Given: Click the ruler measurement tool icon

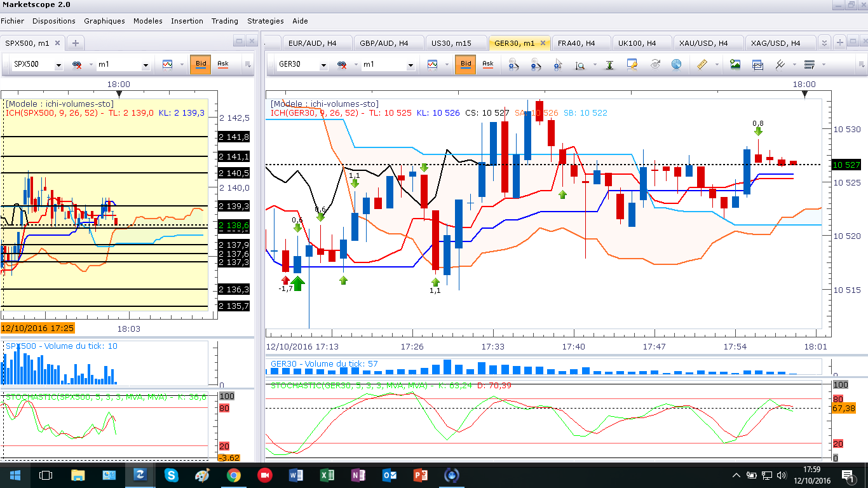Looking at the screenshot, I should point(702,64).
